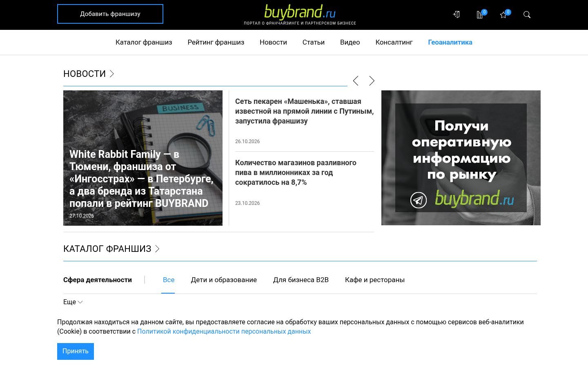Go to Рейтинг франшиз in navigation
Viewport: 588px width, 368px height.
(216, 43)
